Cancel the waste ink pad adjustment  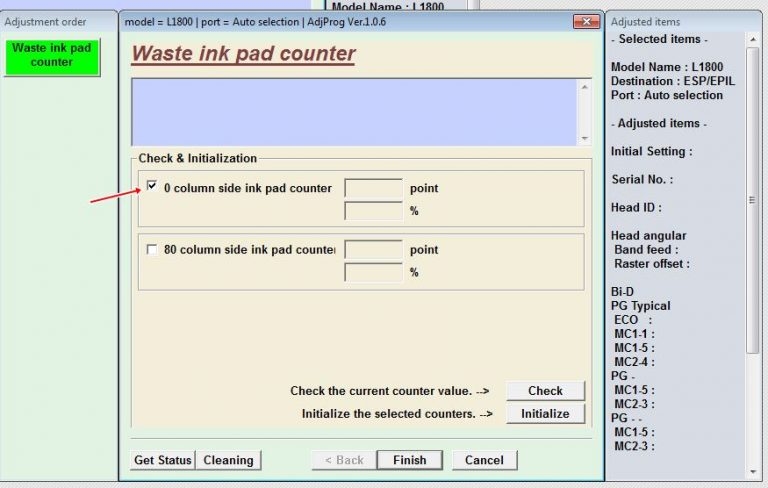pos(484,460)
